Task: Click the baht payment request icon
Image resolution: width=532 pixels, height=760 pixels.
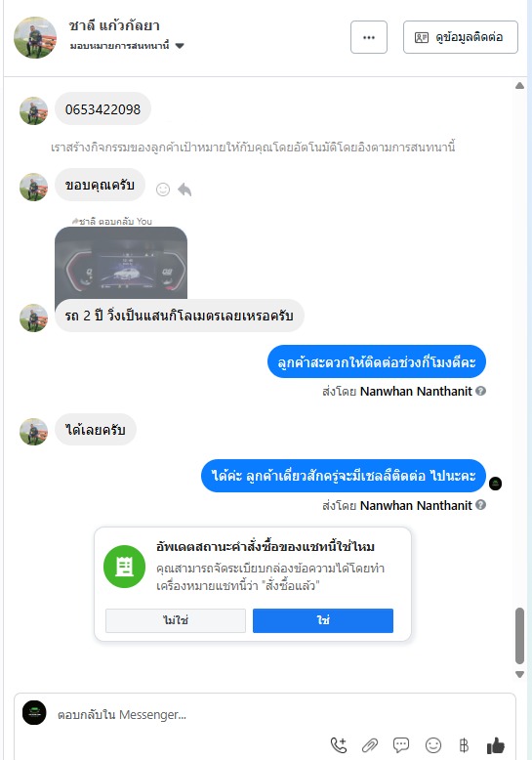Action: pos(464,745)
